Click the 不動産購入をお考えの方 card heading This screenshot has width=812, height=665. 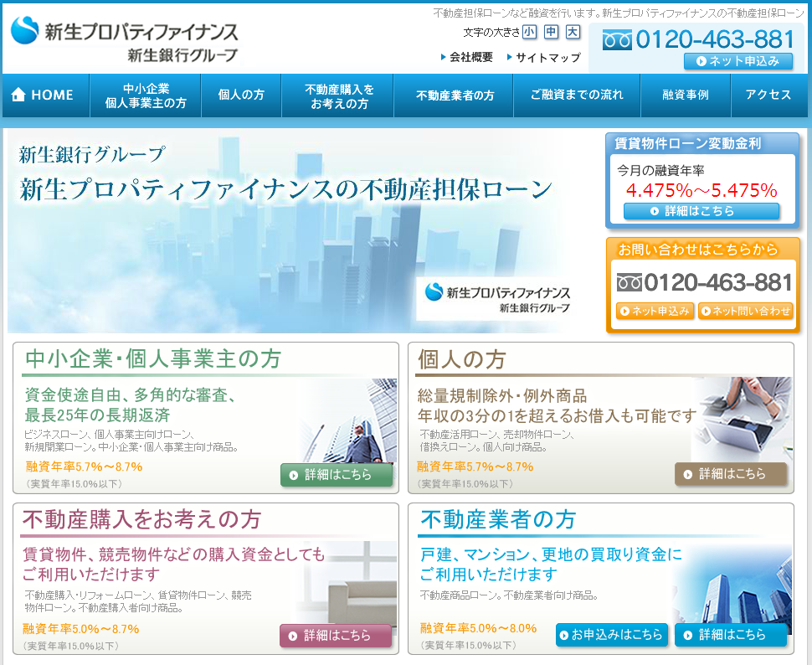point(142,519)
